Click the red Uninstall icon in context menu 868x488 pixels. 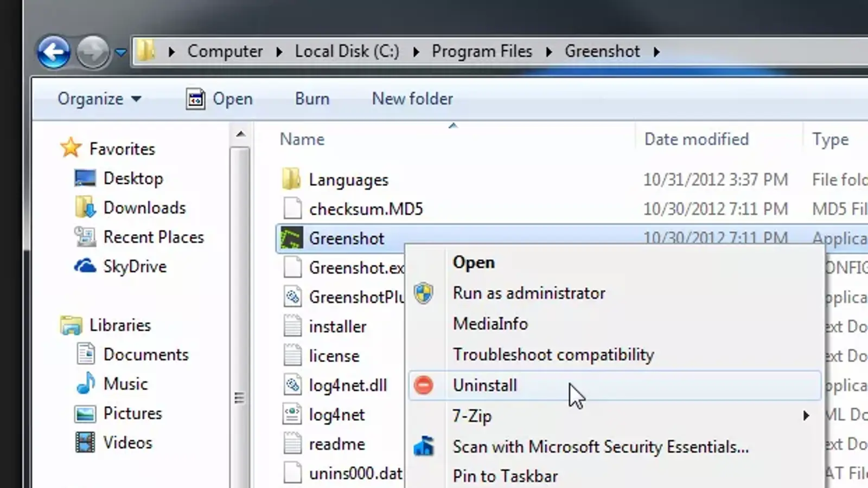click(x=423, y=386)
